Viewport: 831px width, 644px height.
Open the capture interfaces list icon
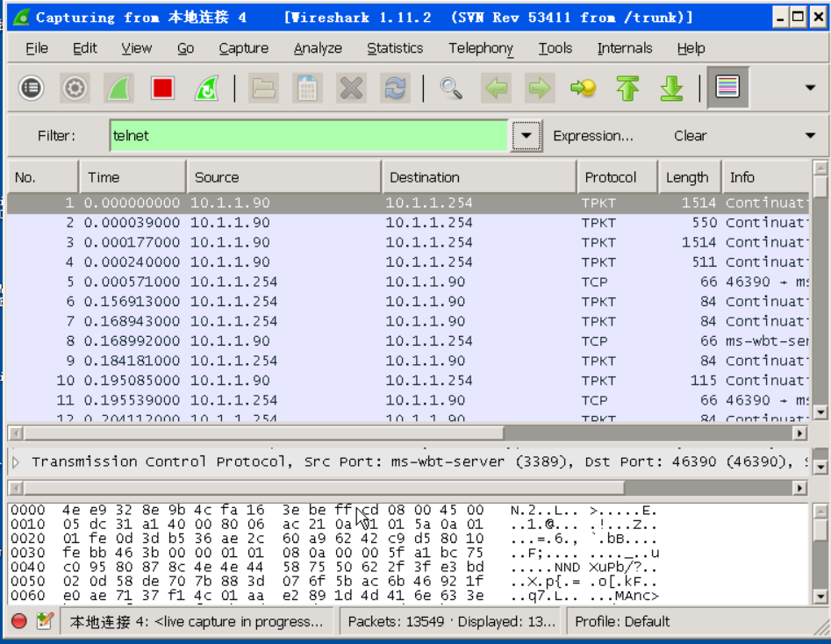pos(32,88)
